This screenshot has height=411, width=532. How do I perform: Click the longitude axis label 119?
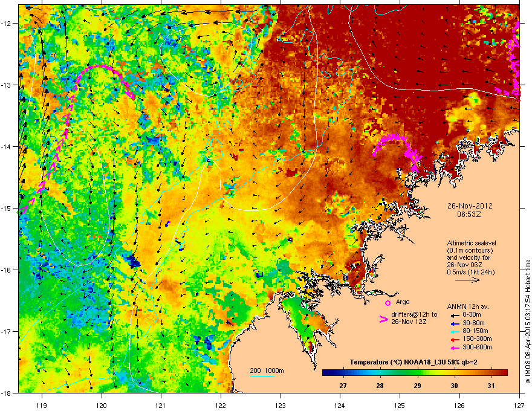[42, 405]
